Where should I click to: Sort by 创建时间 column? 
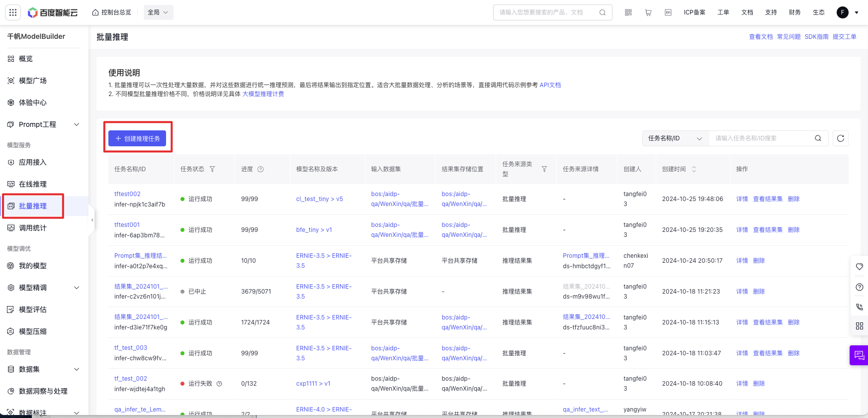pos(694,169)
